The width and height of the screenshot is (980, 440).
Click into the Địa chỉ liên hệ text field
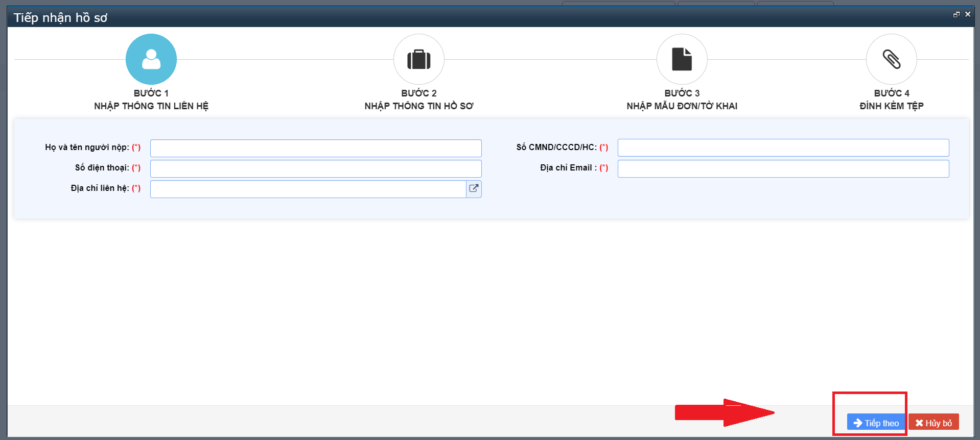308,189
